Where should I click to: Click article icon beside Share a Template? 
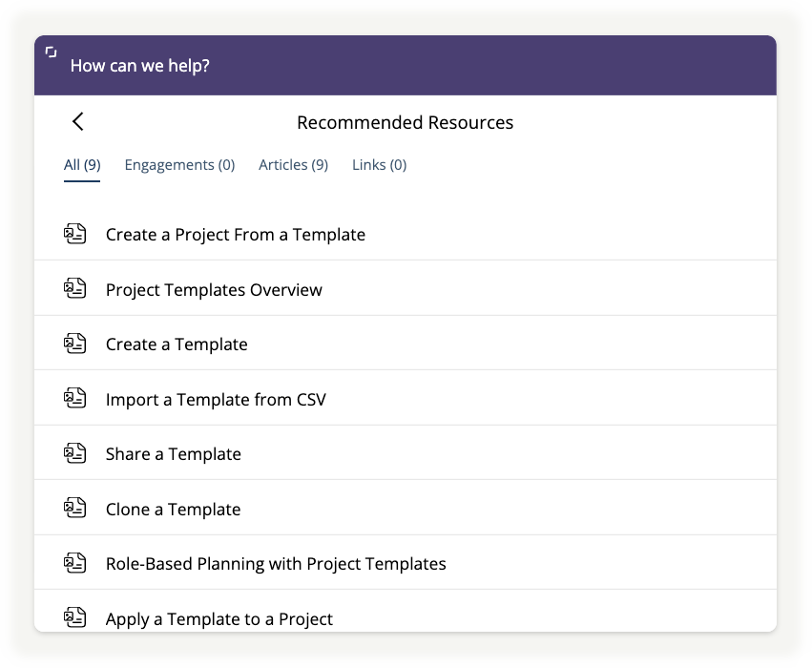click(x=75, y=453)
